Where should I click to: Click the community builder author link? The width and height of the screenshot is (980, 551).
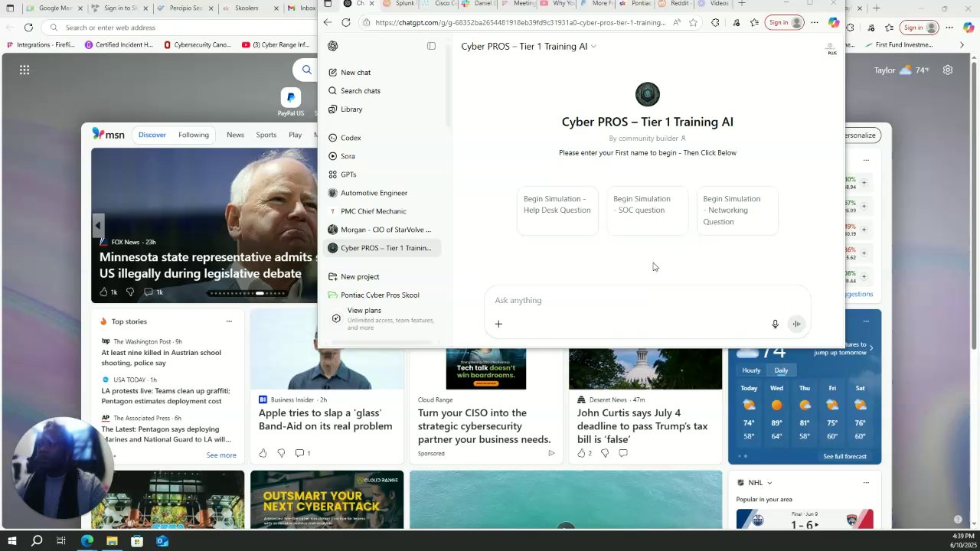647,139
